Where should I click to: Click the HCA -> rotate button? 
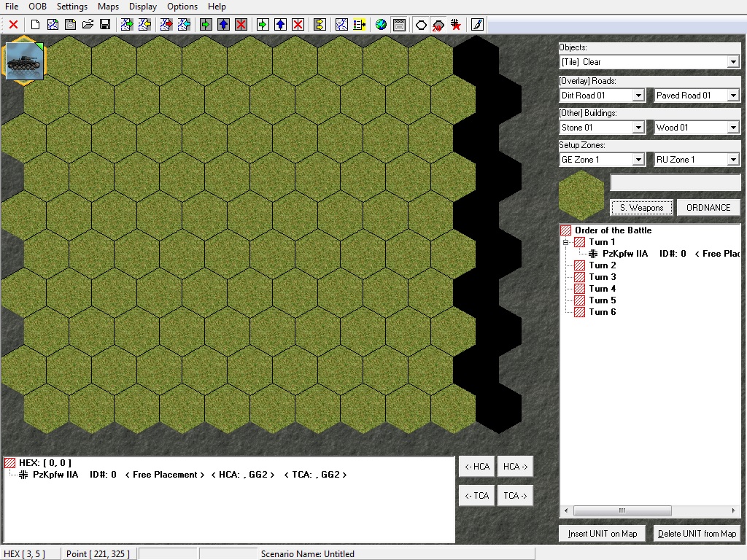coord(516,467)
